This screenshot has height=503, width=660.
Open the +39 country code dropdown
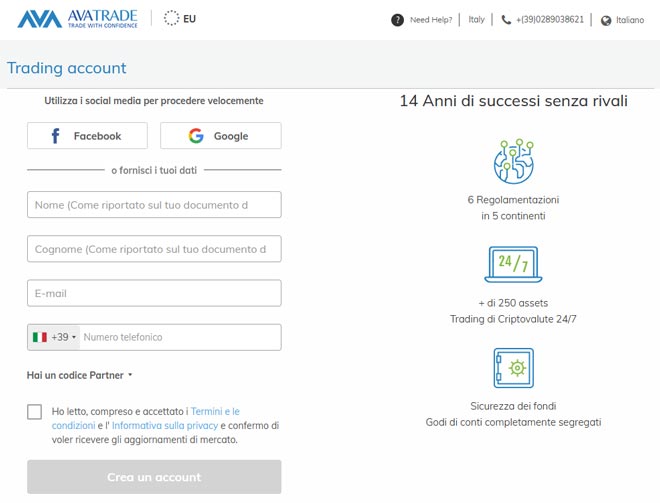pos(55,338)
